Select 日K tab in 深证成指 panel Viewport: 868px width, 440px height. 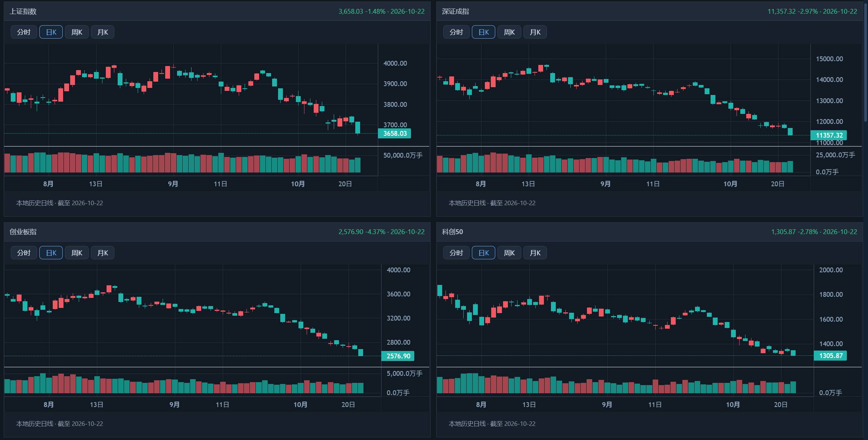coord(483,32)
